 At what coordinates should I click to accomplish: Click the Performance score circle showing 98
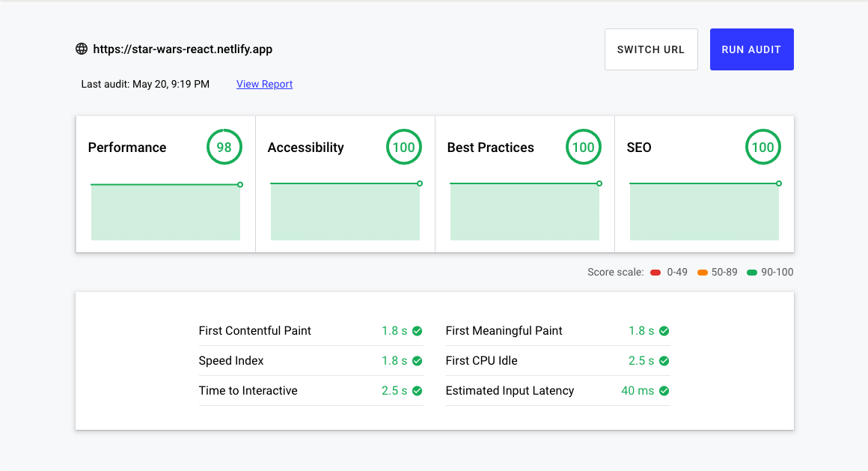pyautogui.click(x=224, y=148)
